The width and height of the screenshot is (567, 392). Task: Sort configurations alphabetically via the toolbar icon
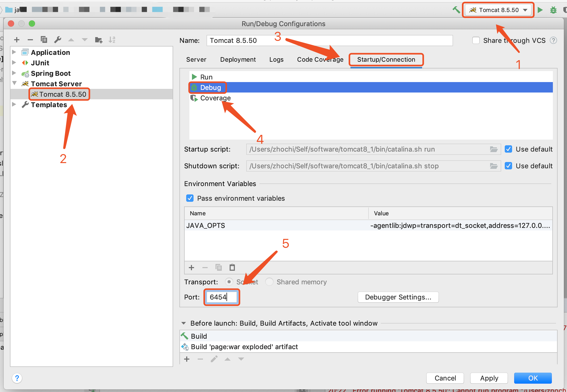click(x=112, y=40)
